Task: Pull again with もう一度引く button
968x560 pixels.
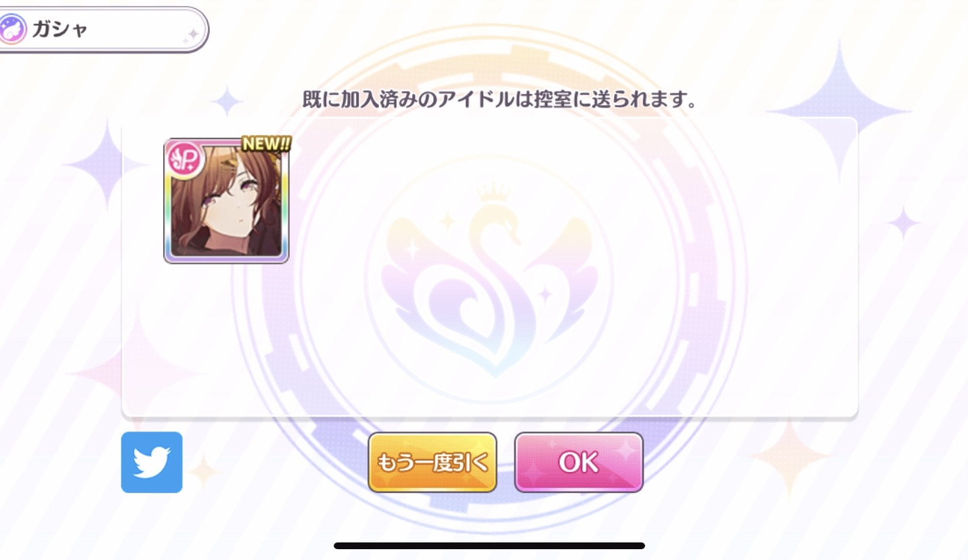Action: 433,463
